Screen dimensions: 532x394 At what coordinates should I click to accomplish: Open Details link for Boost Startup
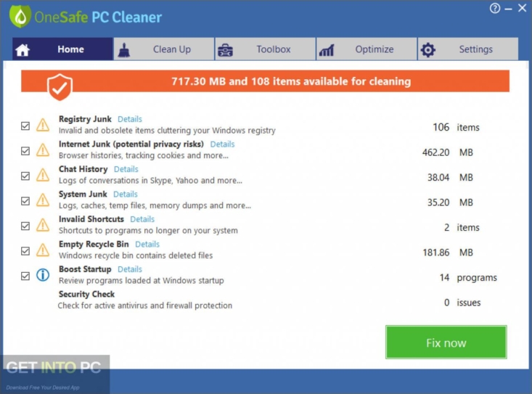pyautogui.click(x=130, y=269)
